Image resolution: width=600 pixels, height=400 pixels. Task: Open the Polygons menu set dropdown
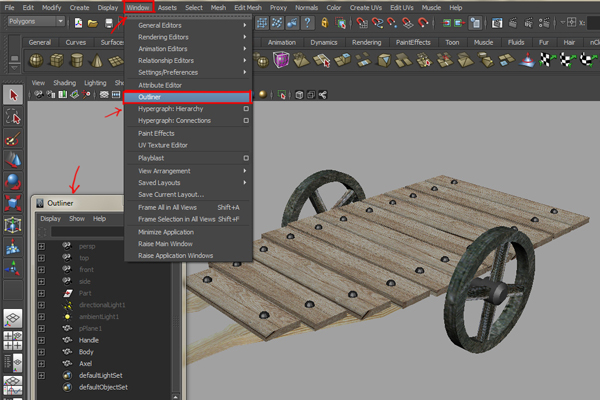tap(36, 21)
